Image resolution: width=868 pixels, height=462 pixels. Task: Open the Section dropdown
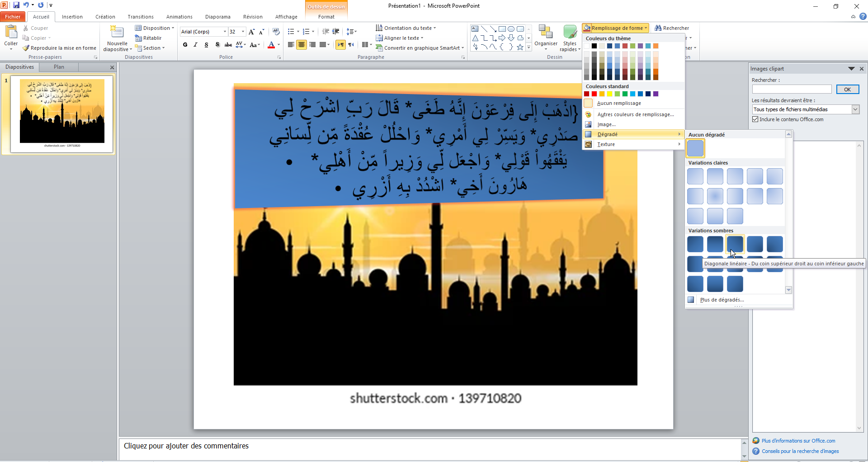(x=150, y=48)
